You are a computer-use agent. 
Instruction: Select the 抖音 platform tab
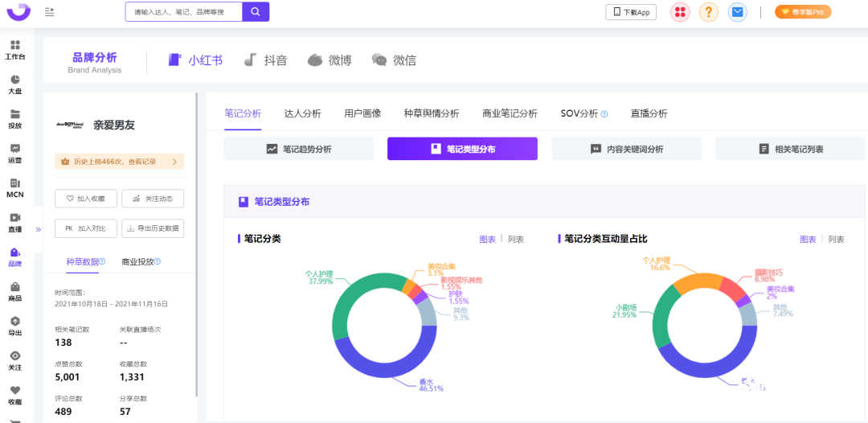[x=266, y=60]
